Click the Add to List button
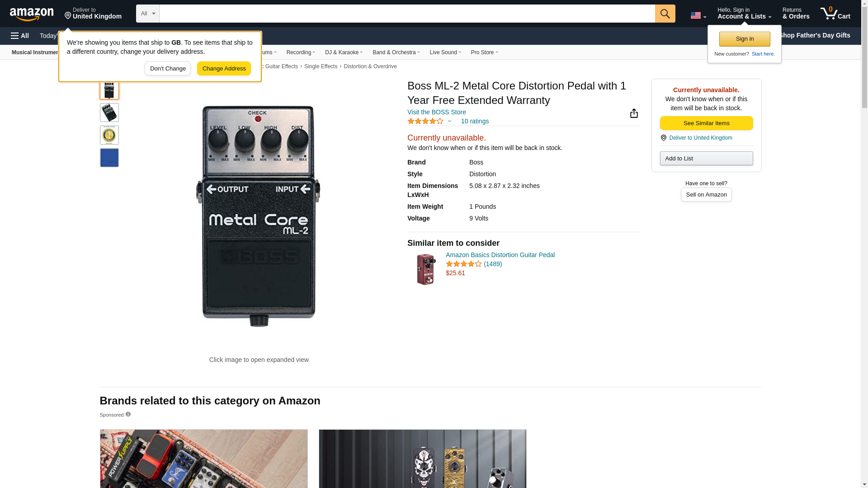This screenshot has width=868, height=488. click(x=706, y=159)
